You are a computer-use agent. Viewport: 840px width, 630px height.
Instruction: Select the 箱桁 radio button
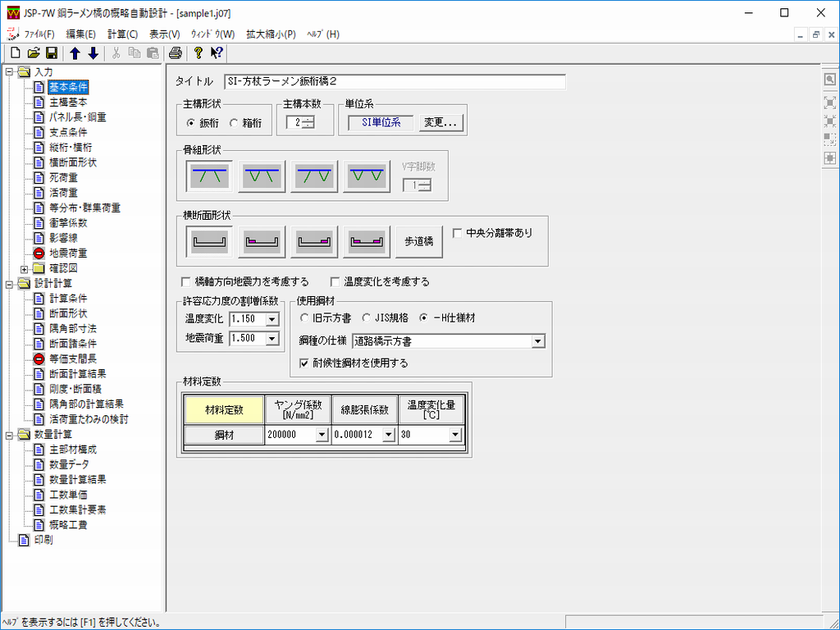[234, 123]
